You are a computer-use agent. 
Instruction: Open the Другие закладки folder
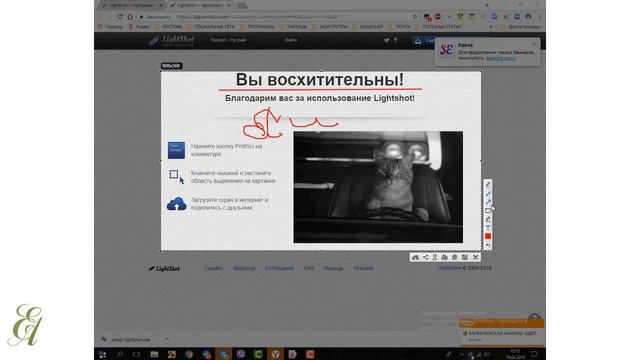pyautogui.click(x=521, y=27)
